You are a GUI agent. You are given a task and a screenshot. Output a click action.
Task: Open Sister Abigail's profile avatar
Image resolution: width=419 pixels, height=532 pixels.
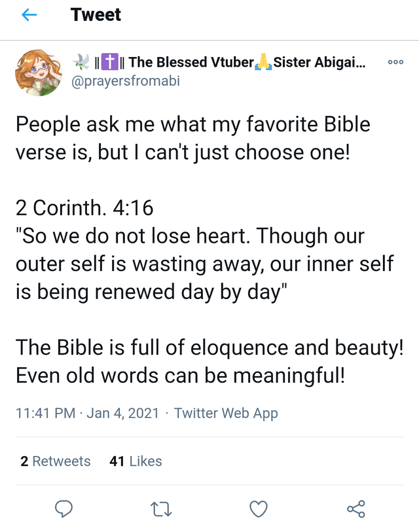(x=39, y=72)
